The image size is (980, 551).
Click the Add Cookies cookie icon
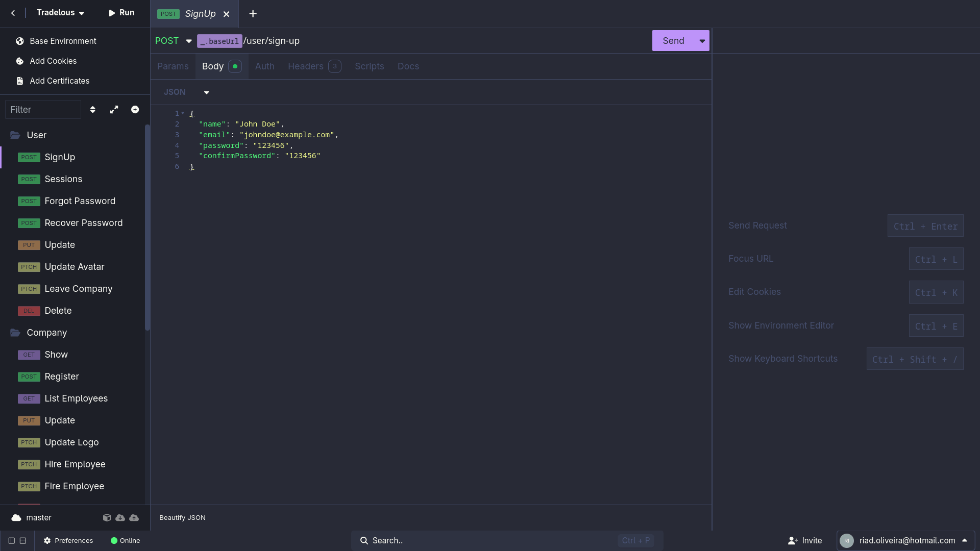pos(20,61)
